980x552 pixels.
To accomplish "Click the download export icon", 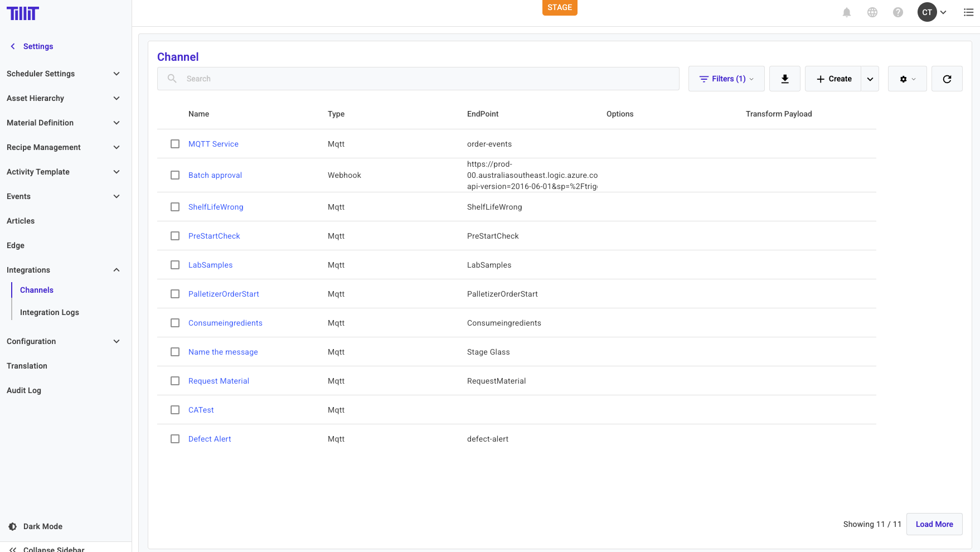I will tap(784, 79).
